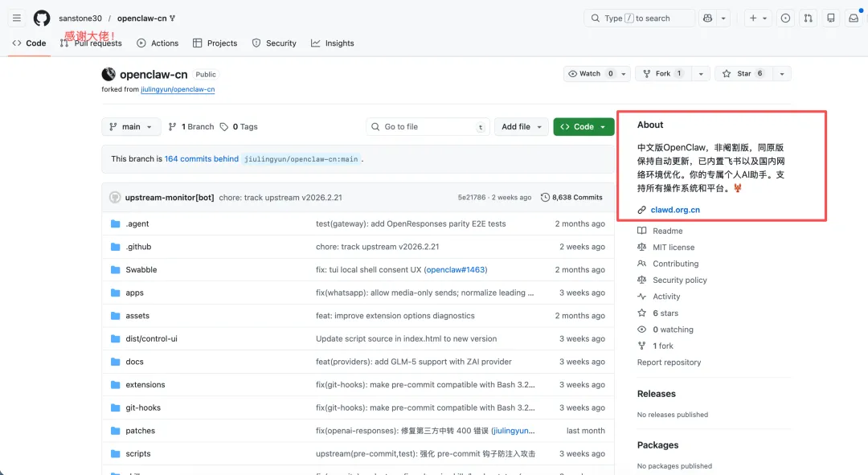
Task: Open the docs folder
Action: point(134,362)
